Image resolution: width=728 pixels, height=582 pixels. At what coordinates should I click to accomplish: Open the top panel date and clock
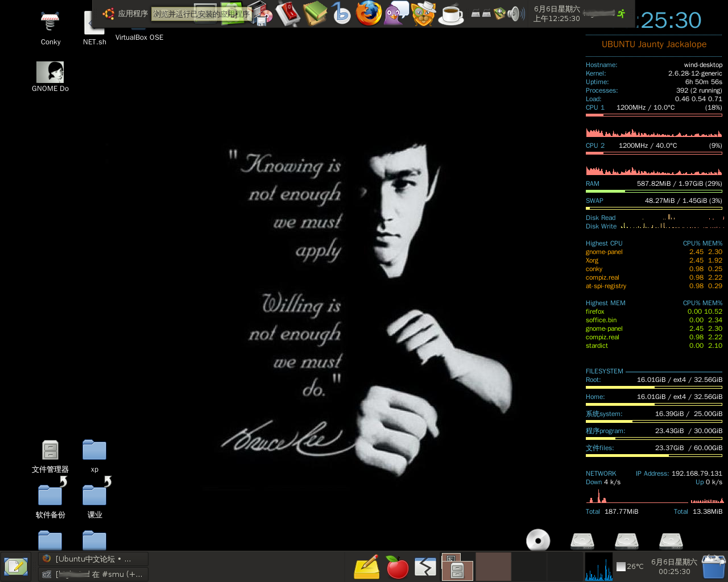tap(557, 14)
